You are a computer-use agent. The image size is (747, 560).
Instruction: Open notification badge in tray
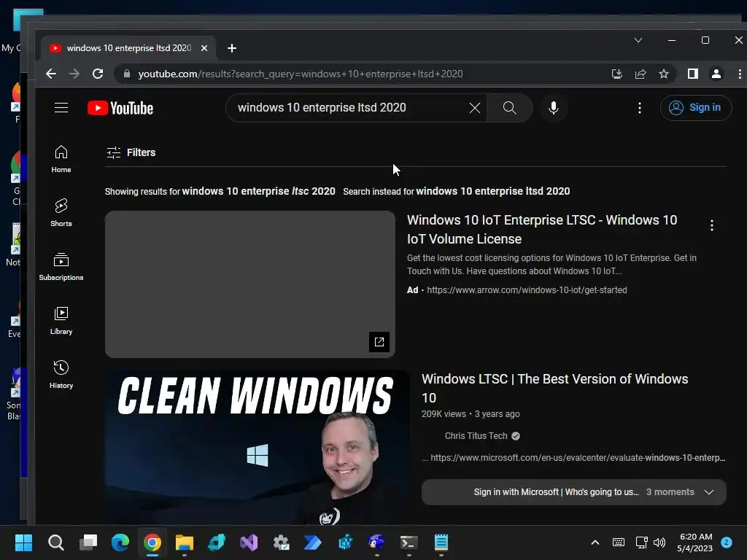coord(726,542)
